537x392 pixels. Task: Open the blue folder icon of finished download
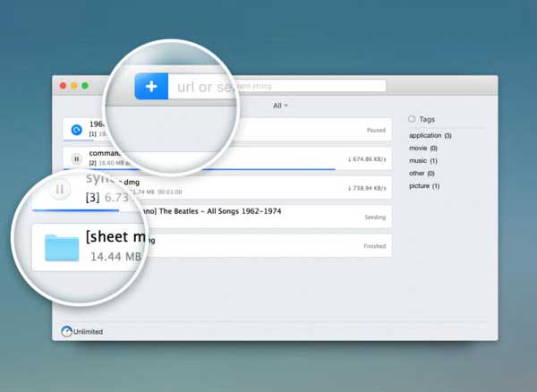point(62,248)
